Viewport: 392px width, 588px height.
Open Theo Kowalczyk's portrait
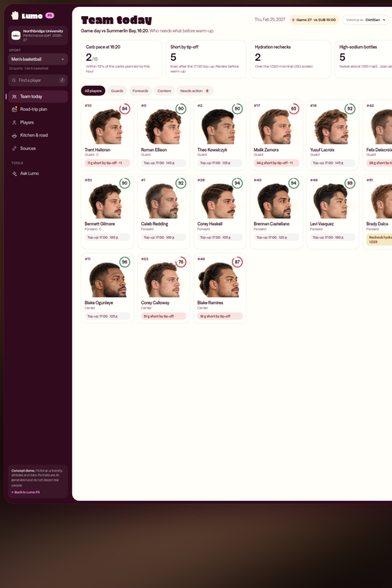[218, 126]
